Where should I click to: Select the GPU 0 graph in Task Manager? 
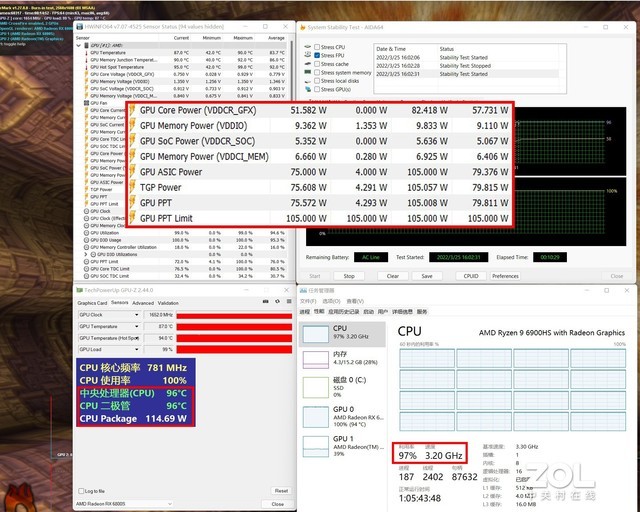(x=345, y=414)
